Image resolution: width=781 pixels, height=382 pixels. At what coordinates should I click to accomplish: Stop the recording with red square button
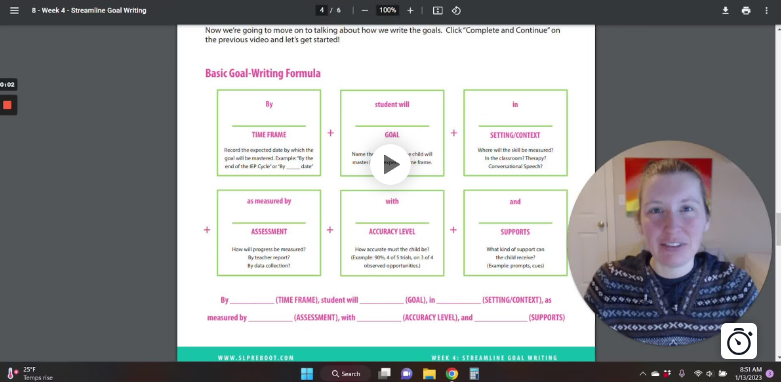(x=7, y=105)
